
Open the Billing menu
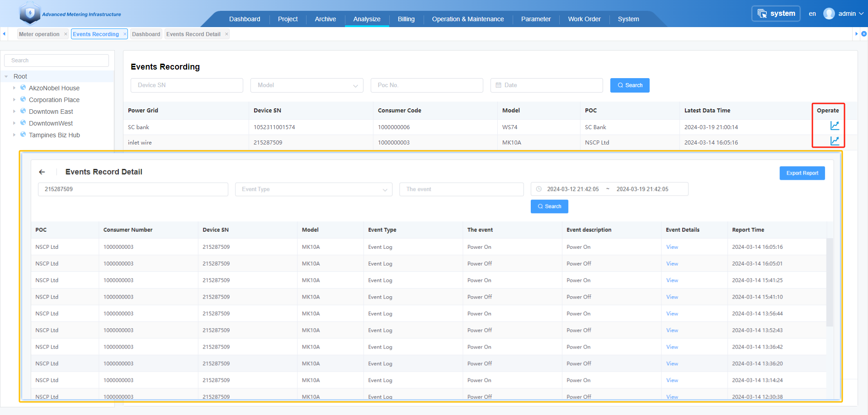[406, 19]
